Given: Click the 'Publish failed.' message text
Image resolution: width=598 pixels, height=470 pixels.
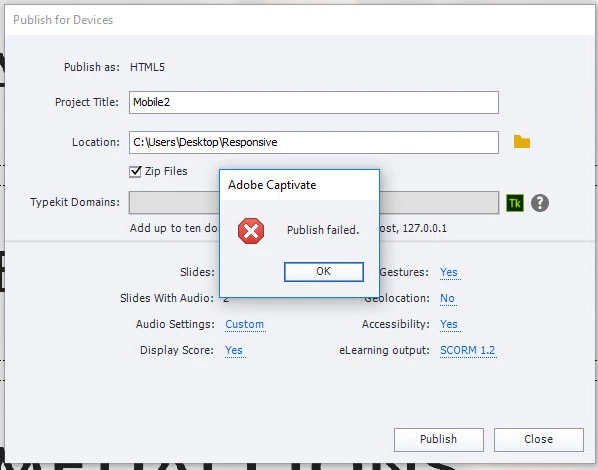Looking at the screenshot, I should point(323,230).
